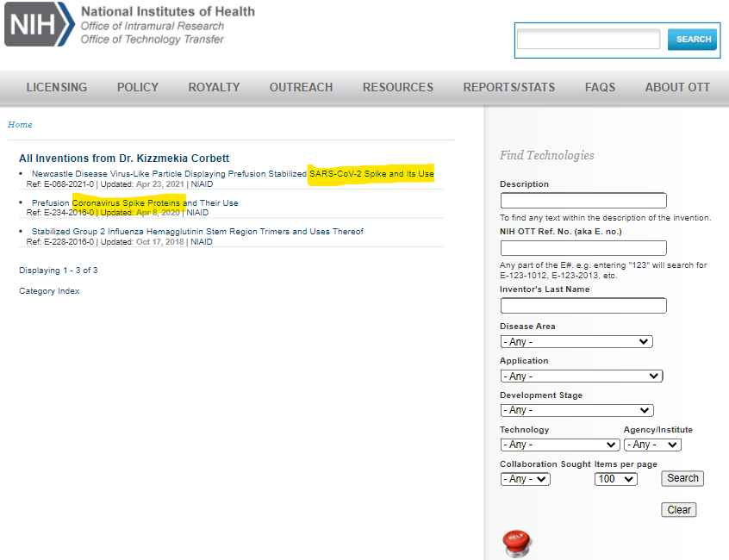
Task: Click the 'Ref: E-228-2016-0' reference line
Action: 120,242
